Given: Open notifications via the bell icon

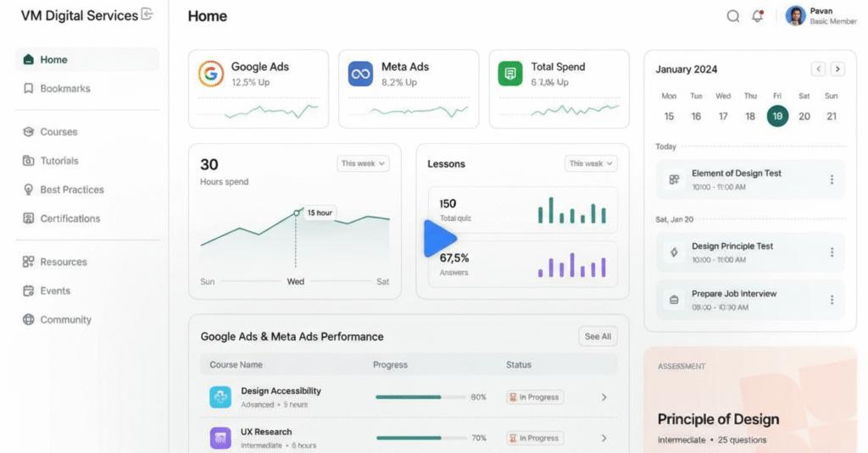Looking at the screenshot, I should 758,16.
